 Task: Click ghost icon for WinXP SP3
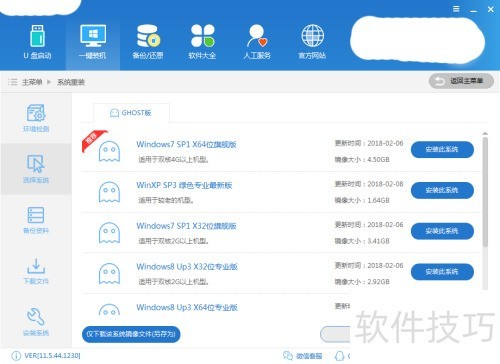109,192
